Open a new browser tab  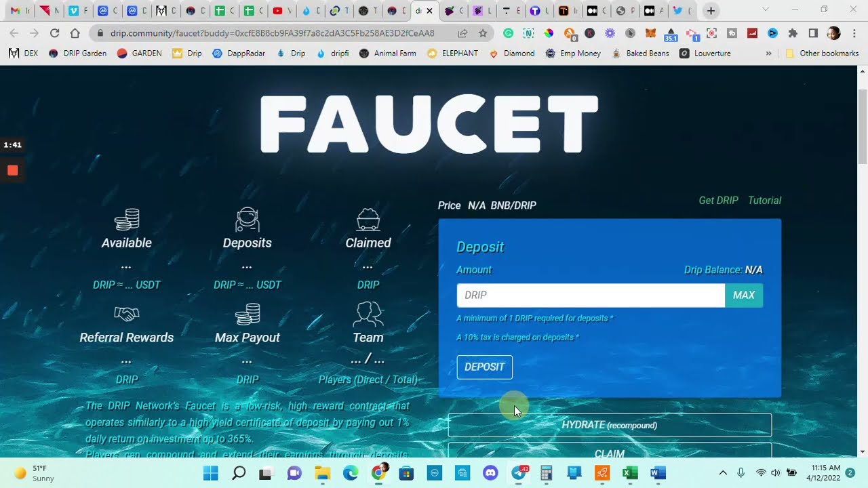(711, 11)
